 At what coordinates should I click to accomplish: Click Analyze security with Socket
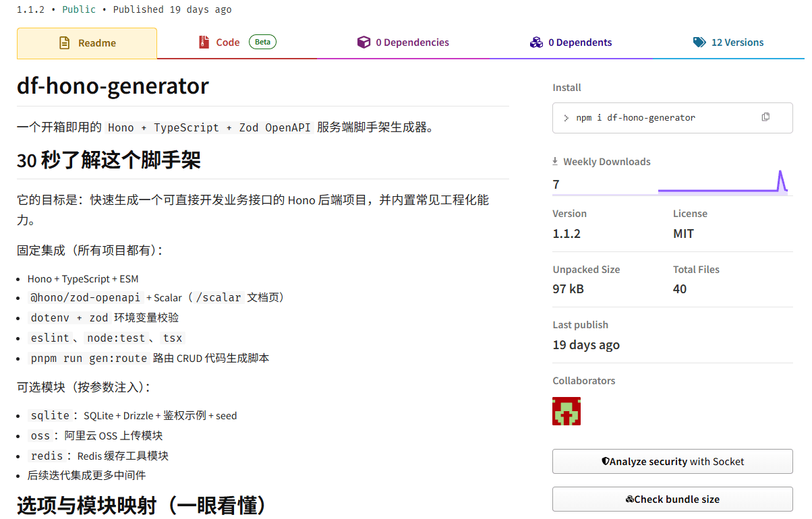672,462
